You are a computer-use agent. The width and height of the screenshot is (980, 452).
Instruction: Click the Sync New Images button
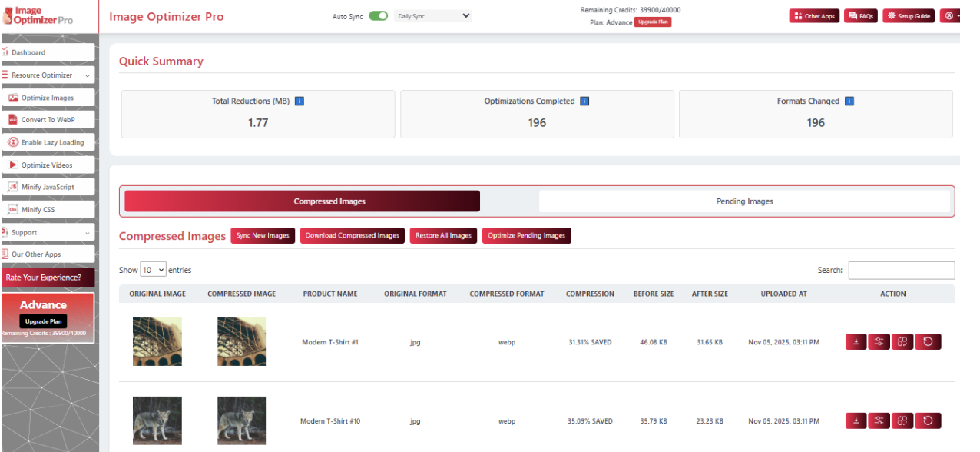tap(263, 236)
